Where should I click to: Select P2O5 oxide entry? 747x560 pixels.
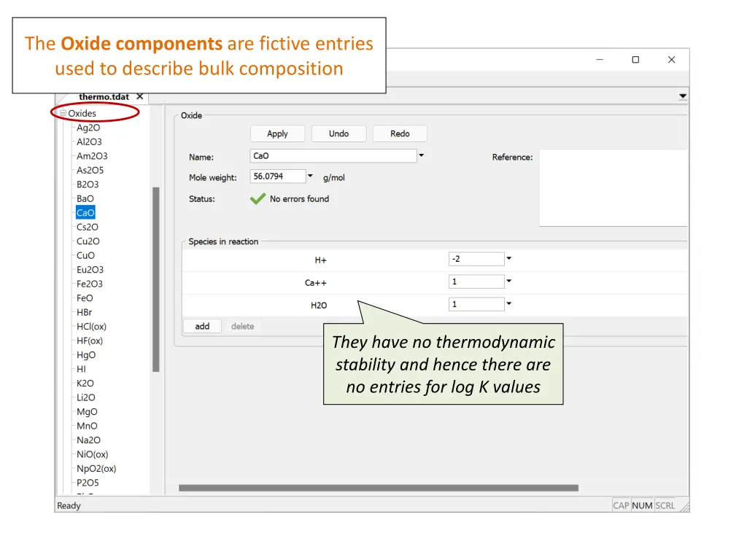pos(88,483)
